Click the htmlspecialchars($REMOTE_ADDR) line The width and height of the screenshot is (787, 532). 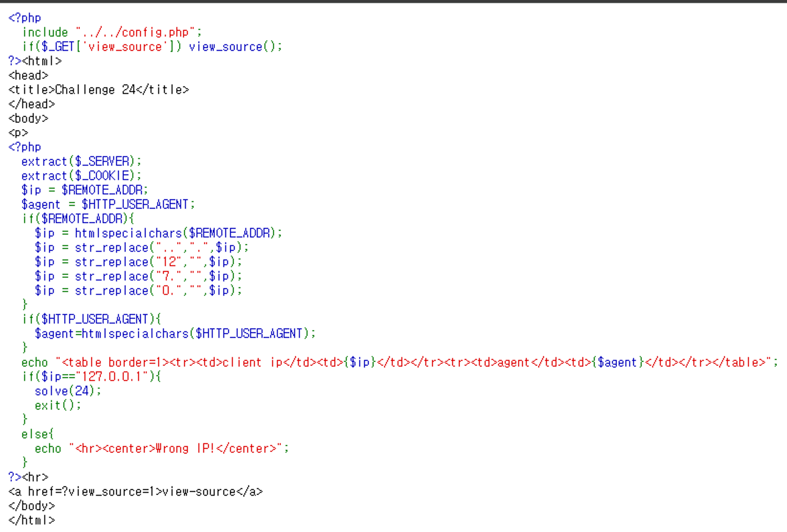point(158,233)
